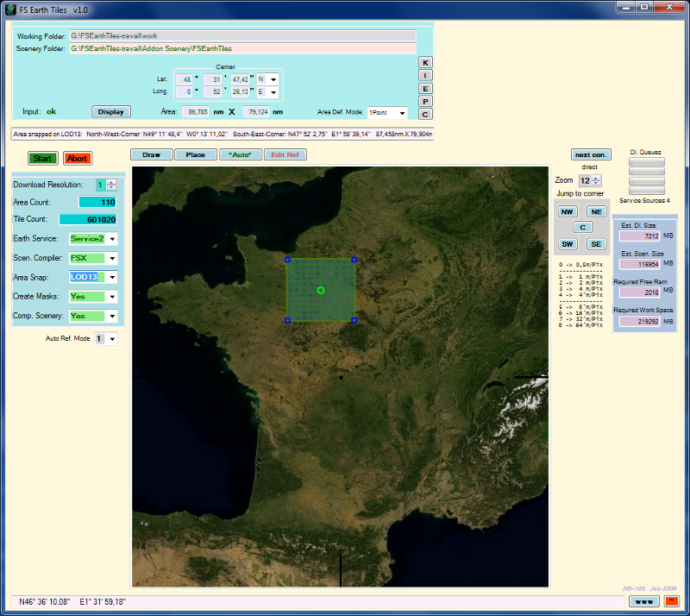Screen dimensions: 690x616
Task: Open the Earth Service dropdown
Action: 112,239
